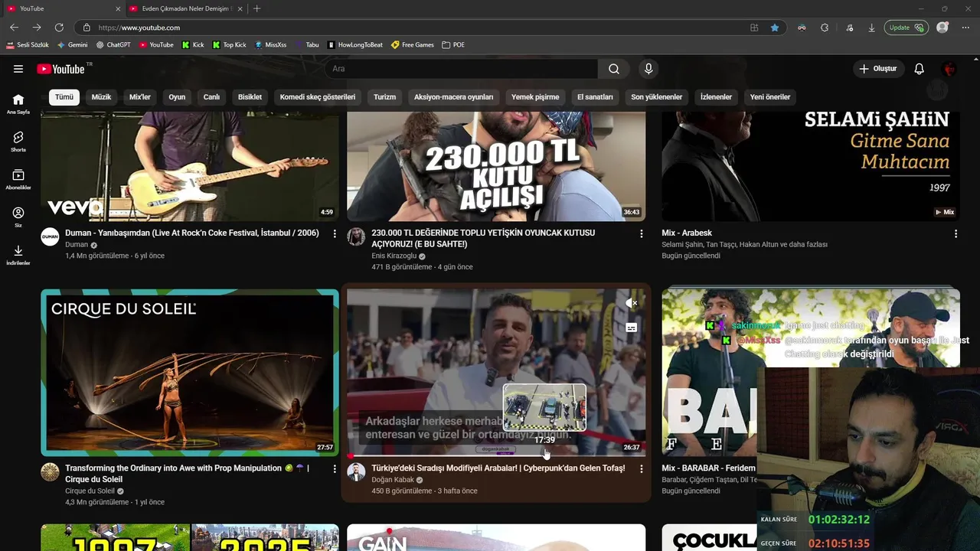
Task: Open the Siz section in sidebar
Action: pyautogui.click(x=18, y=217)
